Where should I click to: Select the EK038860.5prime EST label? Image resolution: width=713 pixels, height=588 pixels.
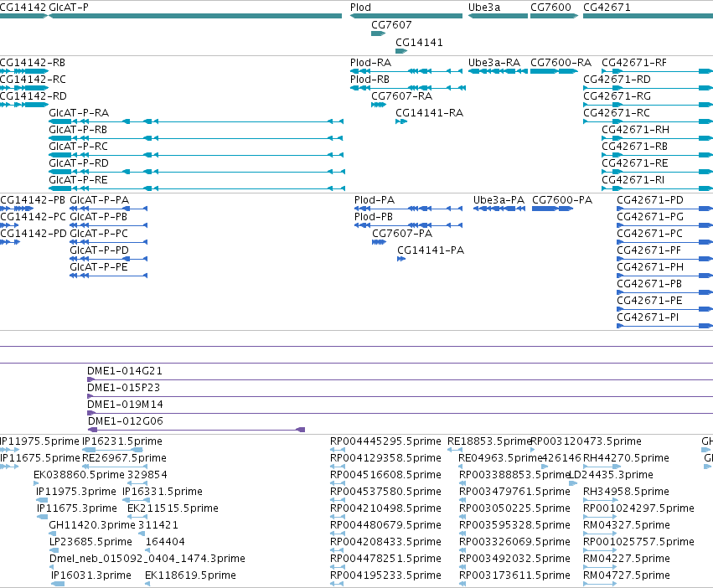(x=79, y=475)
